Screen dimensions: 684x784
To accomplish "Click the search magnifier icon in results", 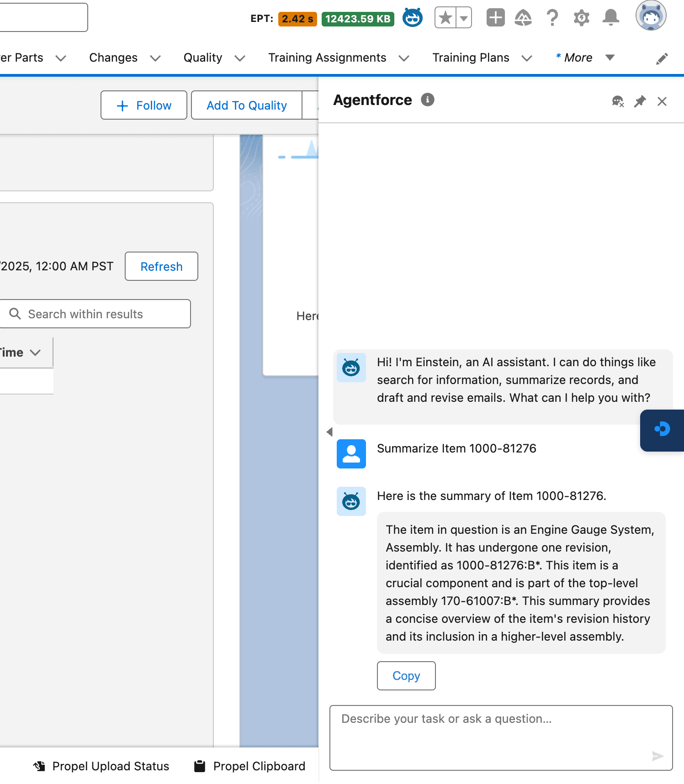I will click(x=15, y=314).
